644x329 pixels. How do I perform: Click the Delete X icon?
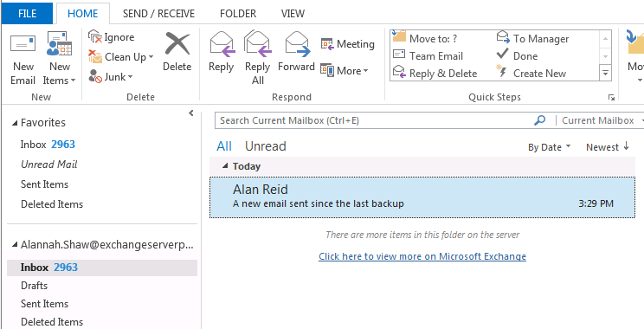177,44
